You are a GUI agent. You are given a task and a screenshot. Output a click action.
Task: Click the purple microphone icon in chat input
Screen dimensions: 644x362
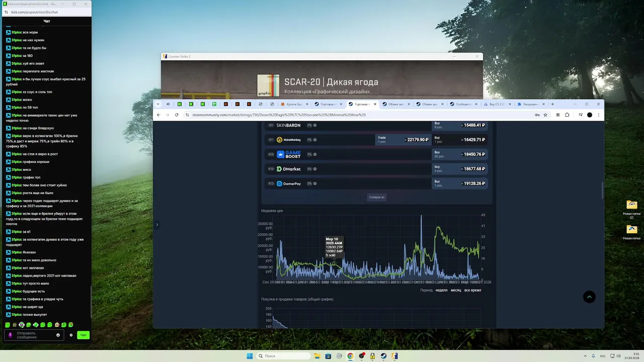10,335
